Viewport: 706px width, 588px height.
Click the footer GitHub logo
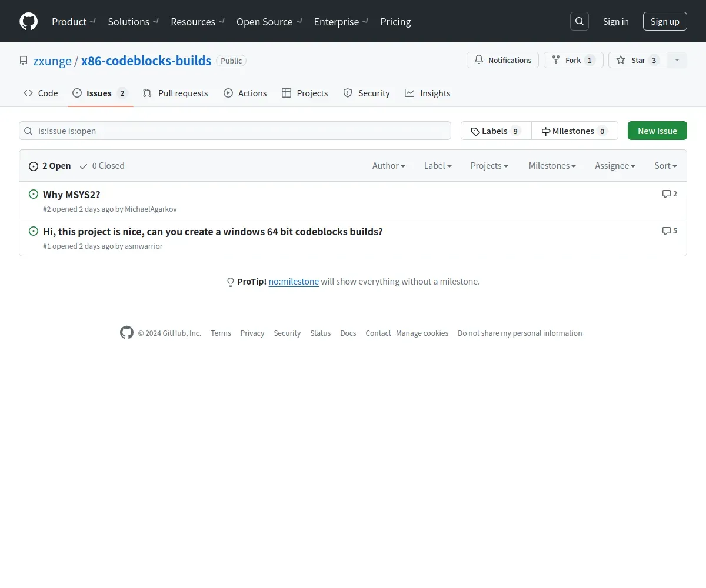tap(126, 333)
